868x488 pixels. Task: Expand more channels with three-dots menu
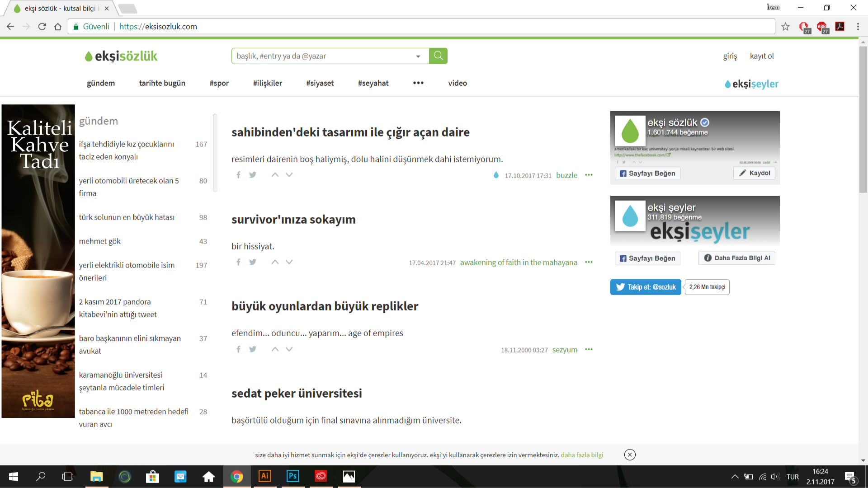coord(418,83)
